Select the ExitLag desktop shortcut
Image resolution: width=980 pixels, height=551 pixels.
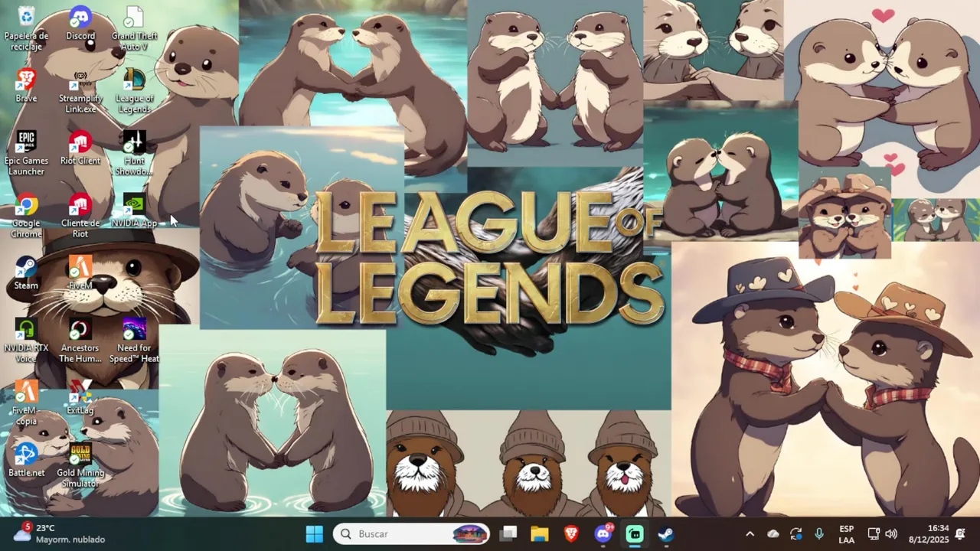coord(80,398)
